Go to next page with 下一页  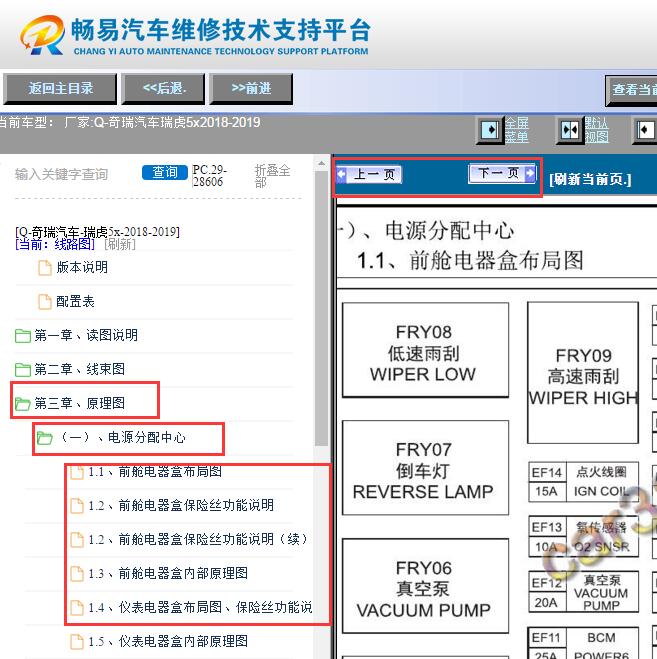coord(502,173)
